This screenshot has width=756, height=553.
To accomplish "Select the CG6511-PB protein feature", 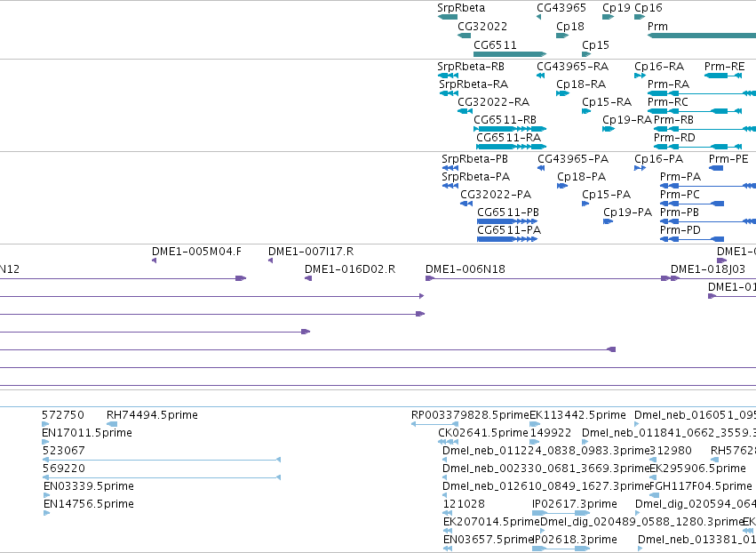I will [507, 221].
